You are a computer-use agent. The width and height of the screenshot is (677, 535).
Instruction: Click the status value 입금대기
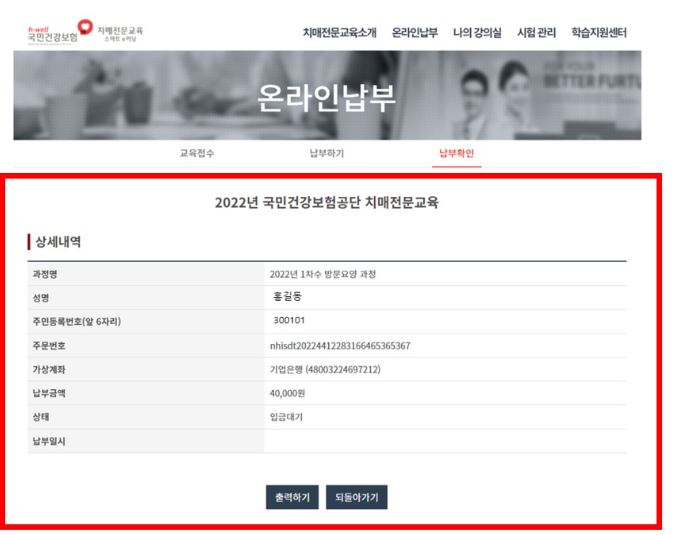[x=286, y=417]
